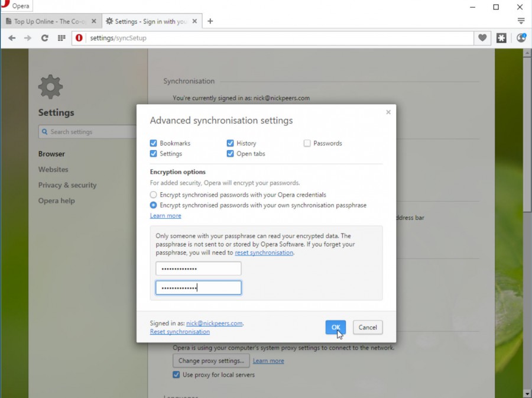Click the reset synchronisation link
Viewport: 532px width, 398px height.
click(x=179, y=331)
